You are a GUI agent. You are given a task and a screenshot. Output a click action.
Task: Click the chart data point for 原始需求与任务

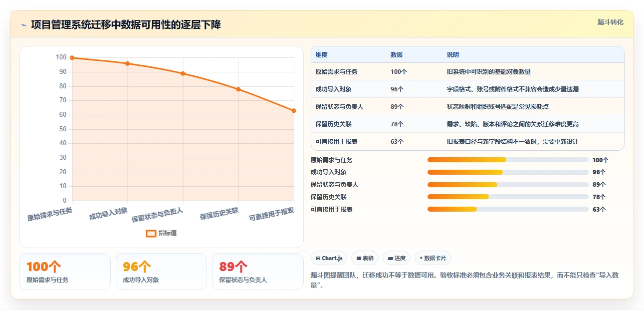click(x=72, y=58)
